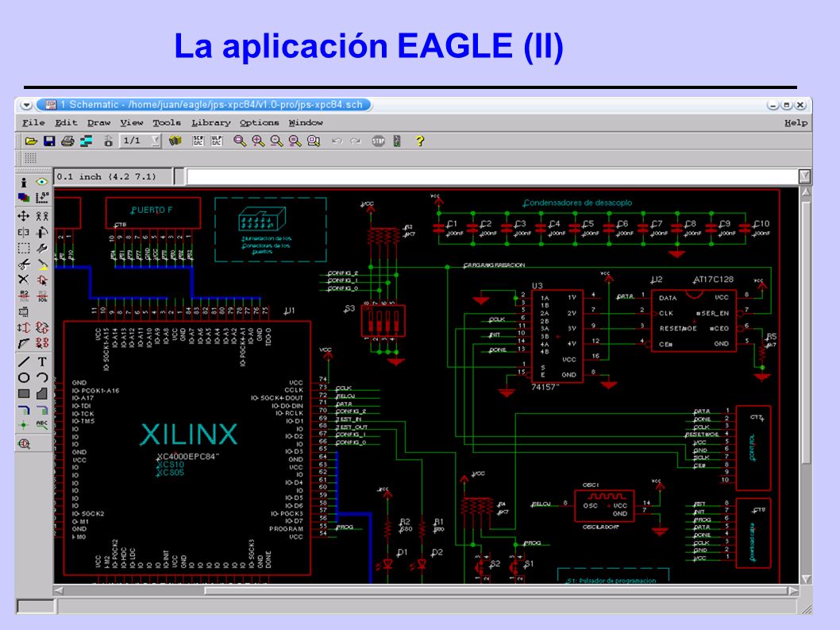Select the Invoke gate tool
The image size is (840, 630).
pyautogui.click(x=42, y=343)
